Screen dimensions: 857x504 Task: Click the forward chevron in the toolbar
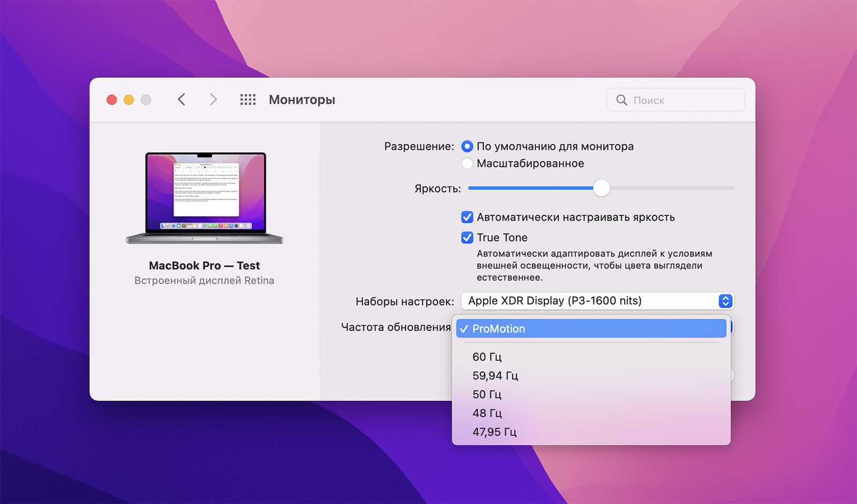(213, 100)
